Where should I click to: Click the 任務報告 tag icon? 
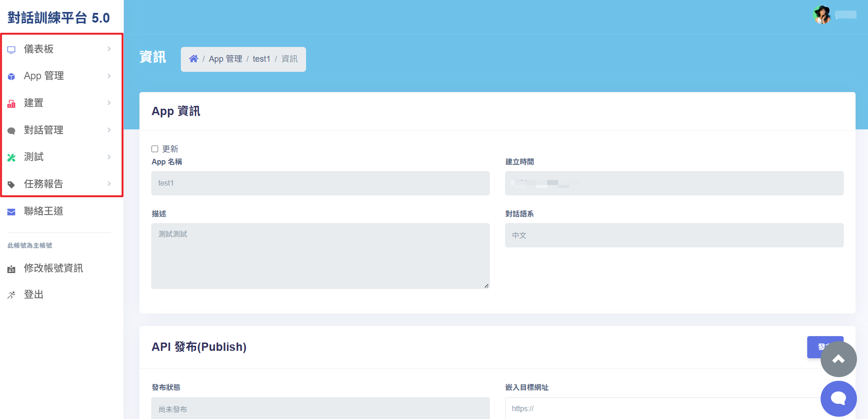(12, 185)
